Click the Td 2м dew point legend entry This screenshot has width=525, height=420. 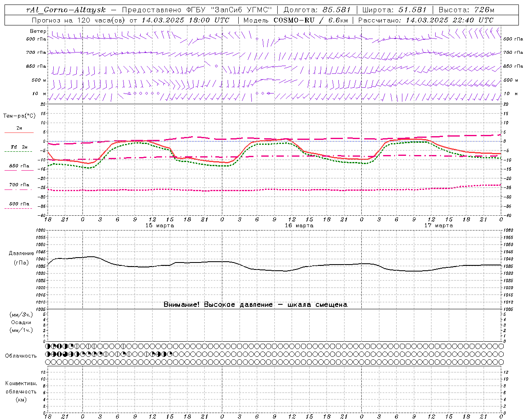tap(19, 147)
